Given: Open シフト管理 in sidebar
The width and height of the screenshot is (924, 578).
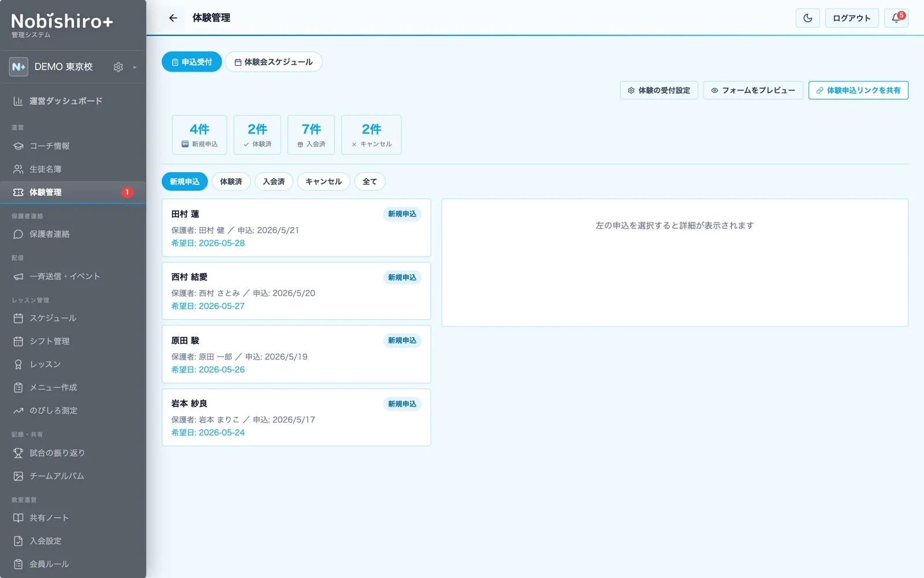Looking at the screenshot, I should (73, 341).
